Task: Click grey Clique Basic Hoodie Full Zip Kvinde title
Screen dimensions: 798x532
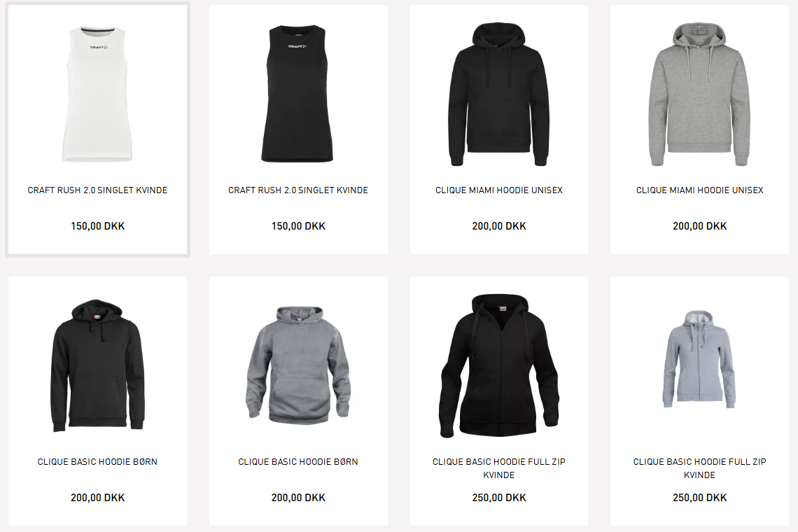Action: (699, 468)
